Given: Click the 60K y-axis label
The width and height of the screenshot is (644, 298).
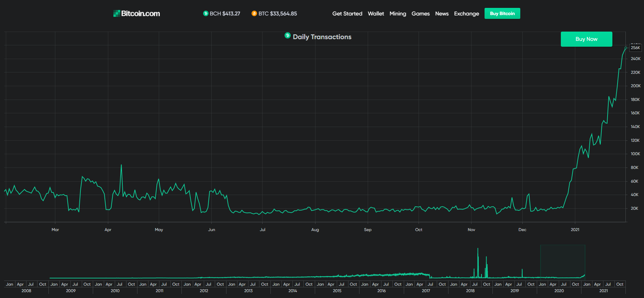Looking at the screenshot, I should click(x=634, y=181).
